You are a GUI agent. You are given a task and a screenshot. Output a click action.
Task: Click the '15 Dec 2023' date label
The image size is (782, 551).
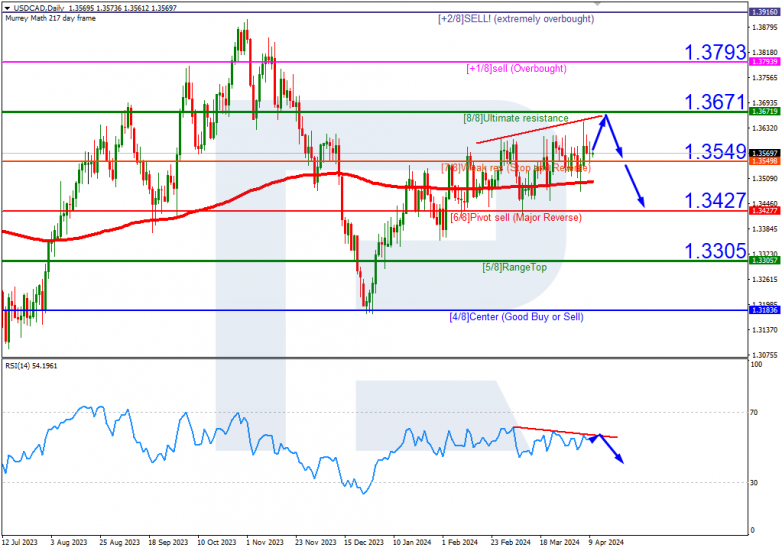364,543
